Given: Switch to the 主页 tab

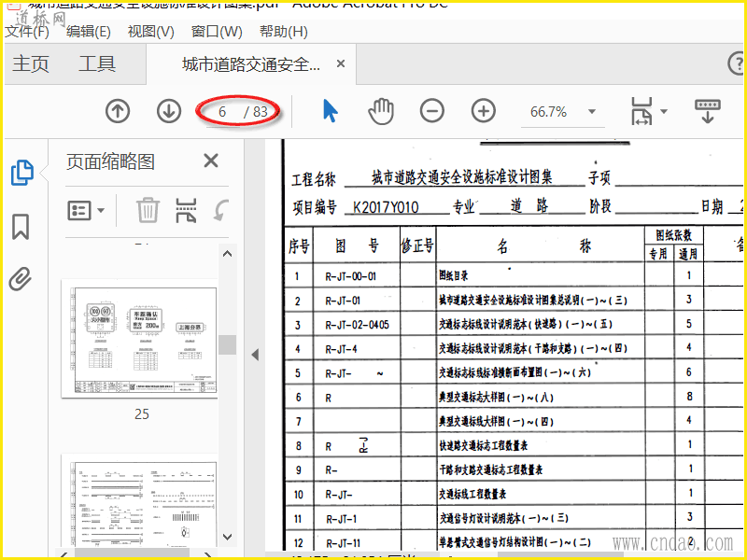Looking at the screenshot, I should coord(31,63).
